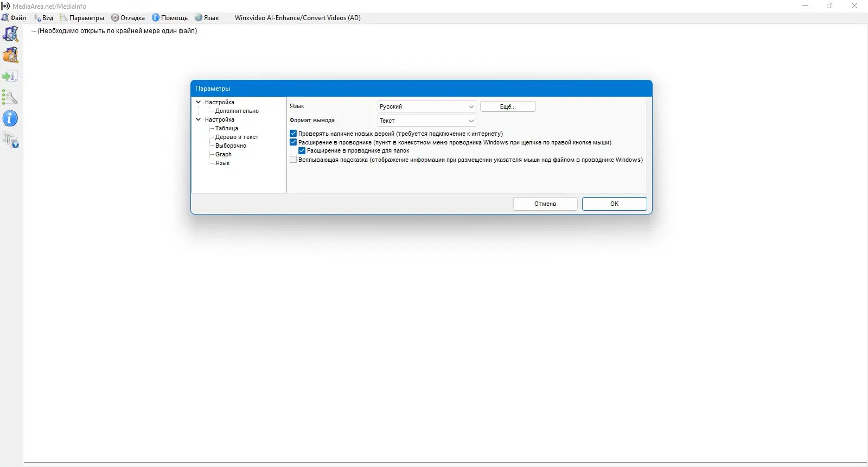Viewport: 868px width, 467px height.
Task: Uncheck 'Проверять наличие новых версий' checkbox
Action: coord(293,134)
